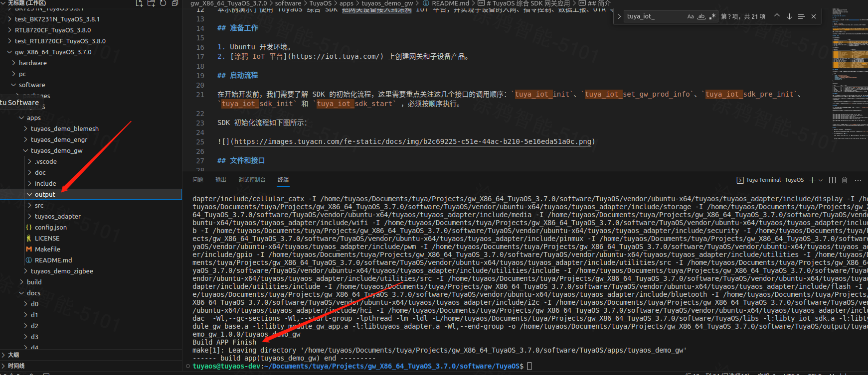This screenshot has width=868, height=375.
Task: Open the new terminal profile dropdown arrow
Action: pos(821,180)
